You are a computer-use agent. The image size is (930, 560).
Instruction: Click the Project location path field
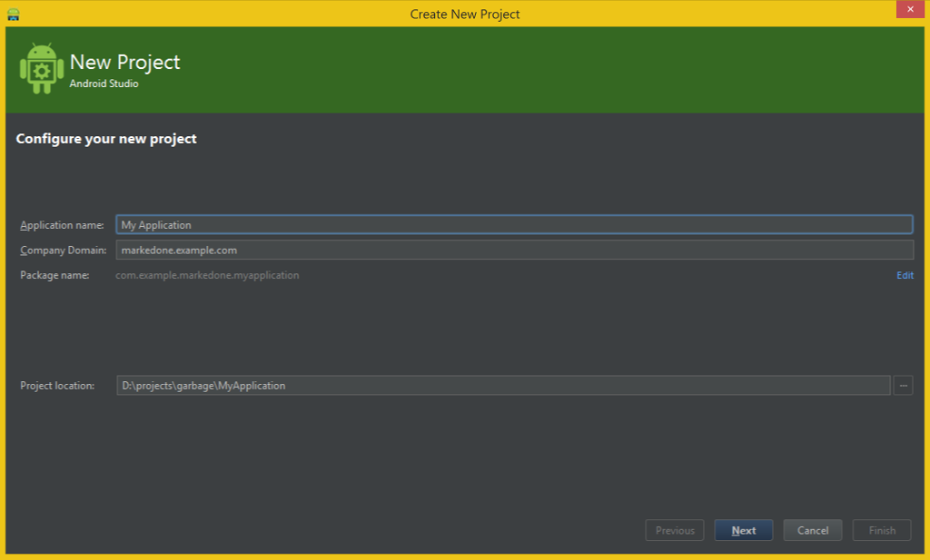point(503,385)
